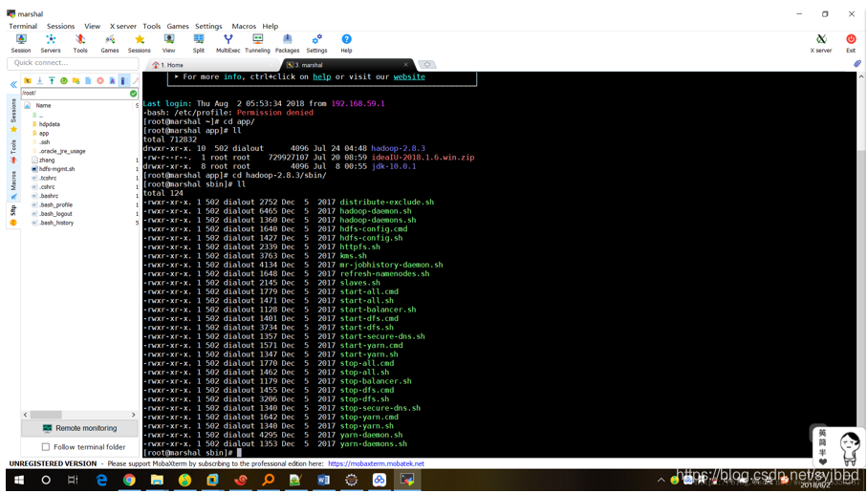The image size is (868, 493).
Task: Open the X server menu
Action: 123,26
